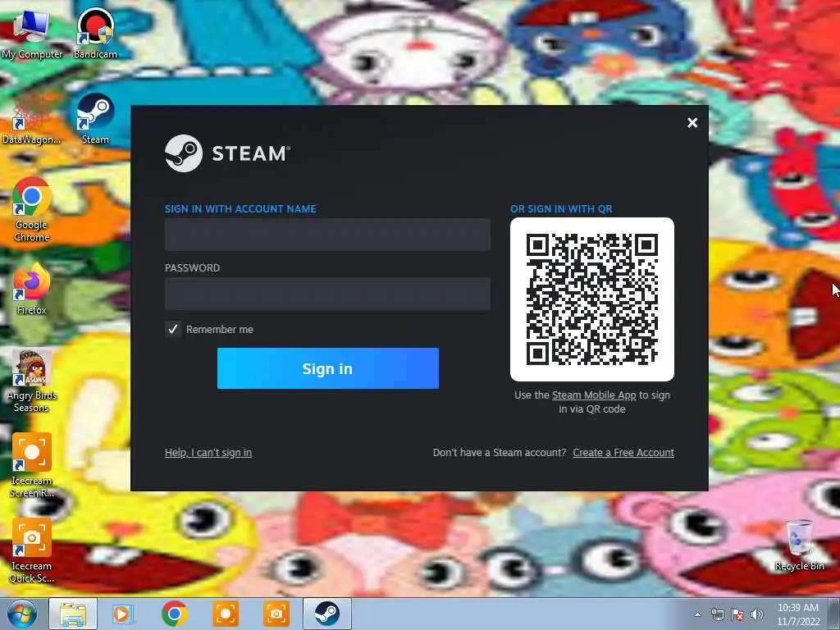Click the STEAM wordmark text
The image size is (840, 630).
tap(251, 153)
